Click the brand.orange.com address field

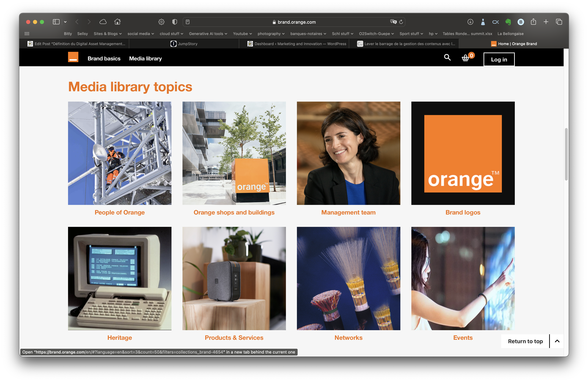pos(294,22)
